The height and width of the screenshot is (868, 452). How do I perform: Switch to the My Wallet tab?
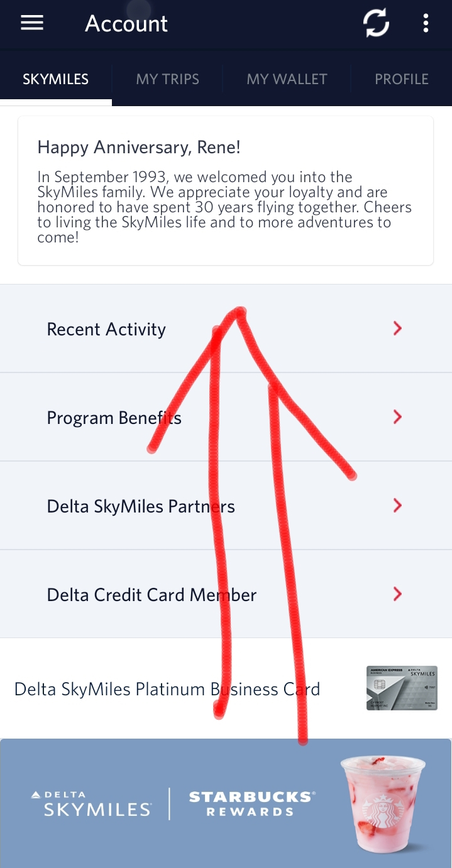(x=287, y=79)
